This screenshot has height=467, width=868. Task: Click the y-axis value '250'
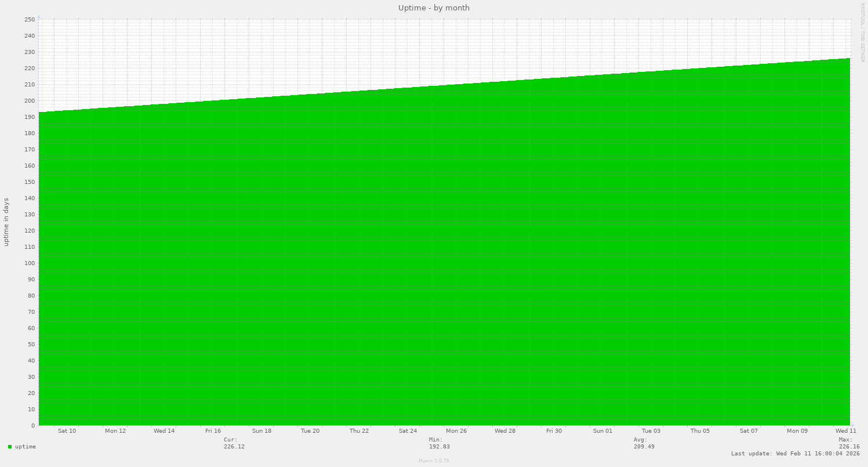tap(30, 19)
